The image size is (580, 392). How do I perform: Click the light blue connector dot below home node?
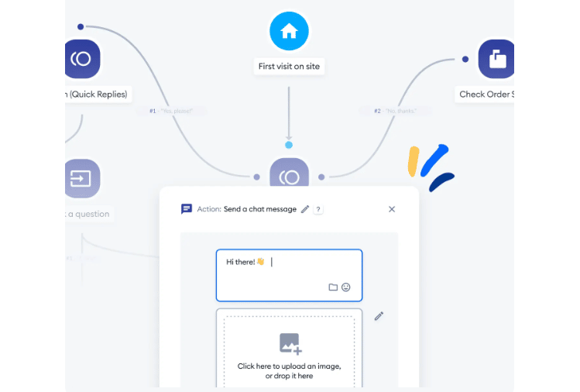(x=289, y=145)
